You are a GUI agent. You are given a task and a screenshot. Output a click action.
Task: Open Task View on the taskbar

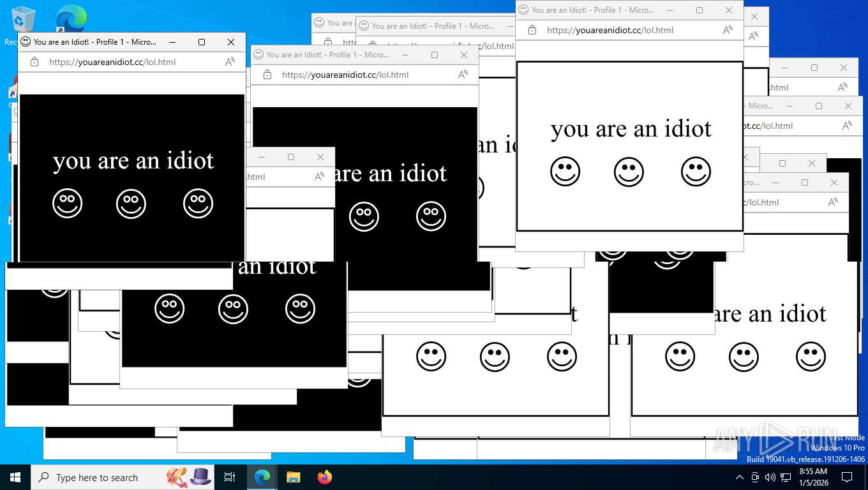click(230, 477)
